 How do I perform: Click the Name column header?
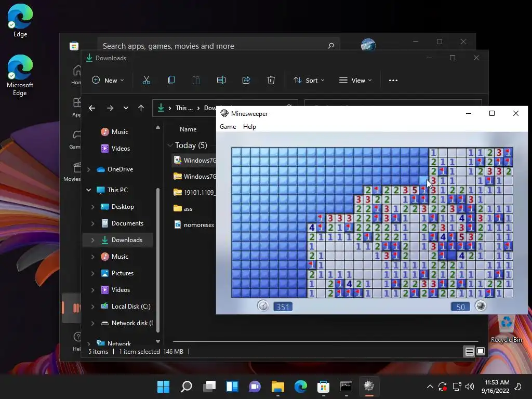pos(188,129)
